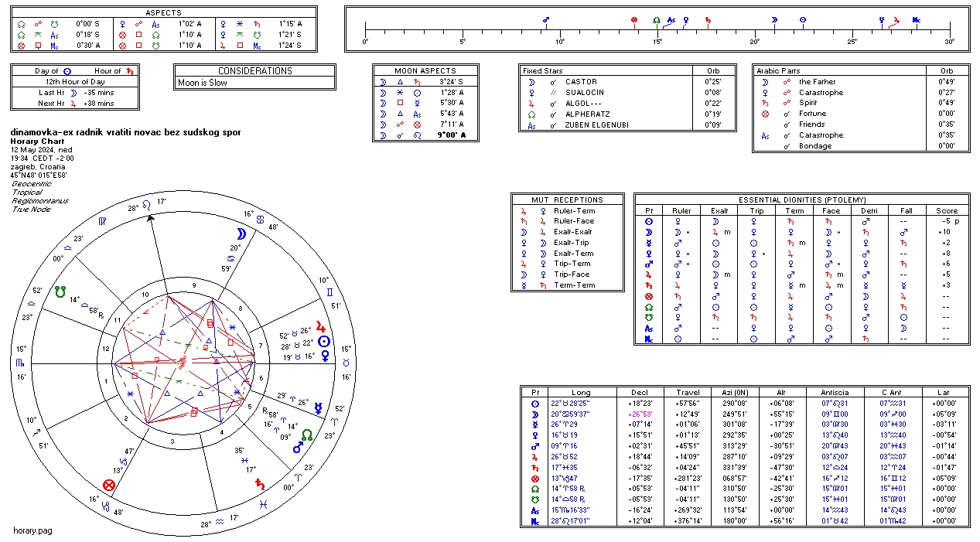980x542 pixels.
Task: Click 'Friends' in Arabic Parts
Action: point(812,124)
